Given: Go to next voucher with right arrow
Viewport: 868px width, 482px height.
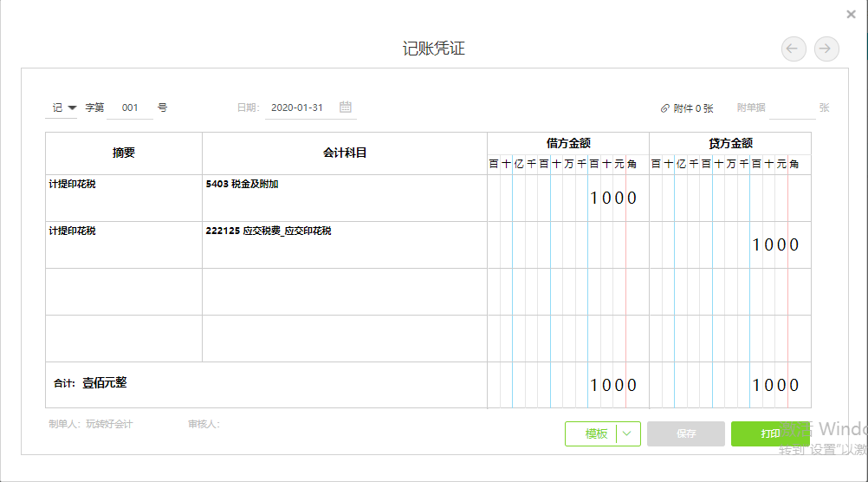Looking at the screenshot, I should [x=826, y=49].
